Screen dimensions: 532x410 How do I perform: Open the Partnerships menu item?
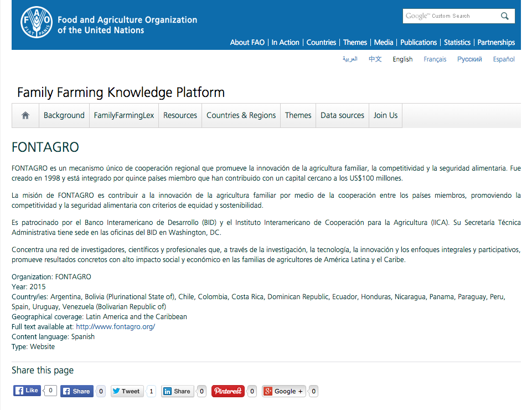496,43
